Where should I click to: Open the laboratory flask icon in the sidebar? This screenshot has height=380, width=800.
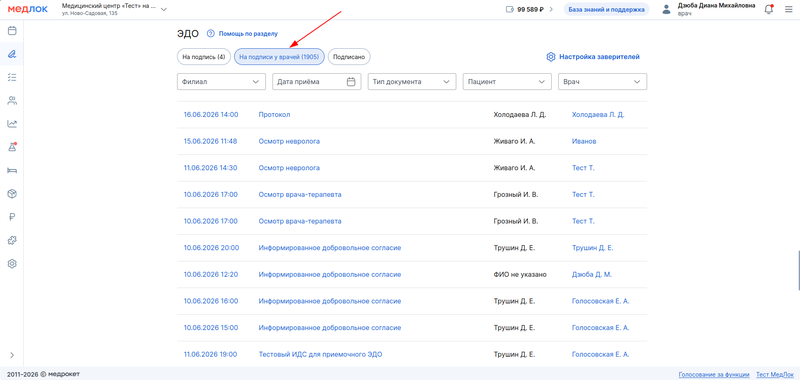(12, 147)
